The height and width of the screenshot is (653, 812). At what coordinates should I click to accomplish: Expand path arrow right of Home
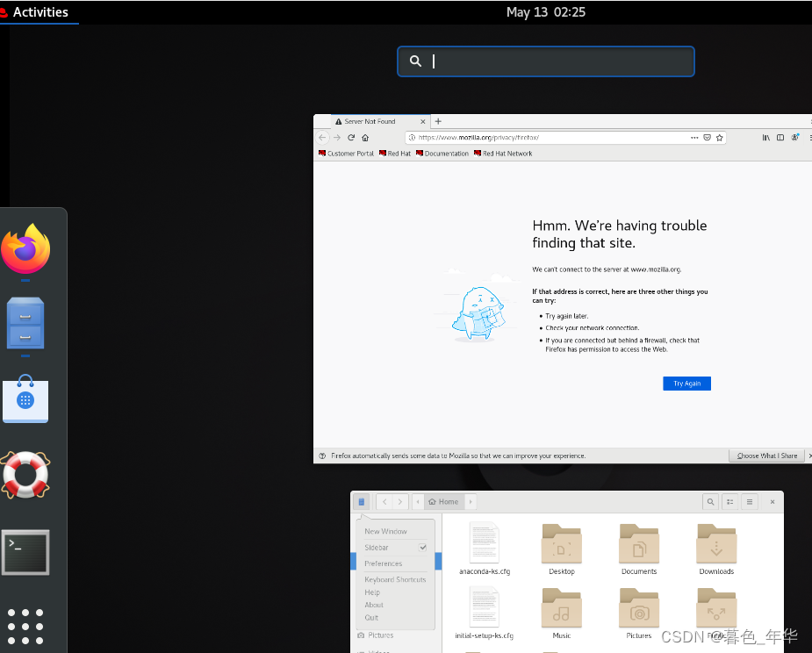[471, 502]
